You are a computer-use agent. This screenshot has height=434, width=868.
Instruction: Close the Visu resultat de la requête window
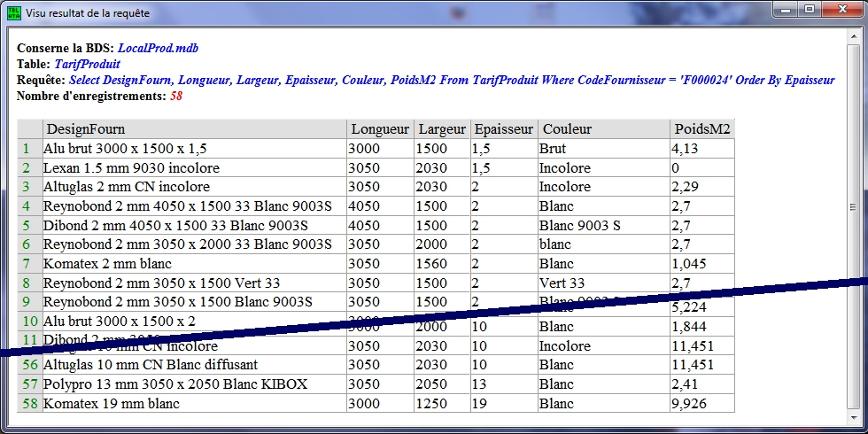tap(841, 10)
